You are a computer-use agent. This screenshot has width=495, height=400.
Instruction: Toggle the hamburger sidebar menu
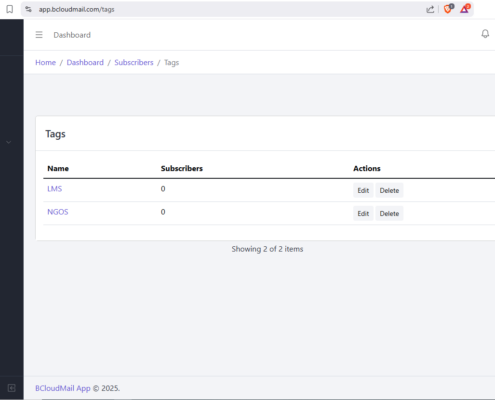39,35
